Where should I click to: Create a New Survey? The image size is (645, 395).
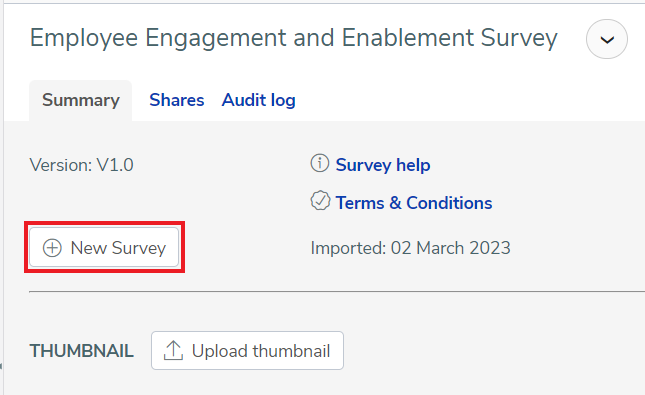[x=104, y=247]
